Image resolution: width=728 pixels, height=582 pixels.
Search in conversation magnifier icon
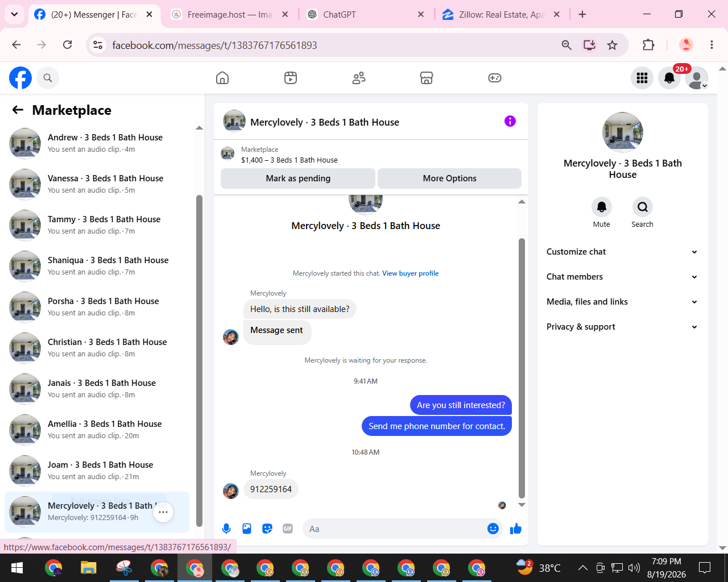click(643, 207)
